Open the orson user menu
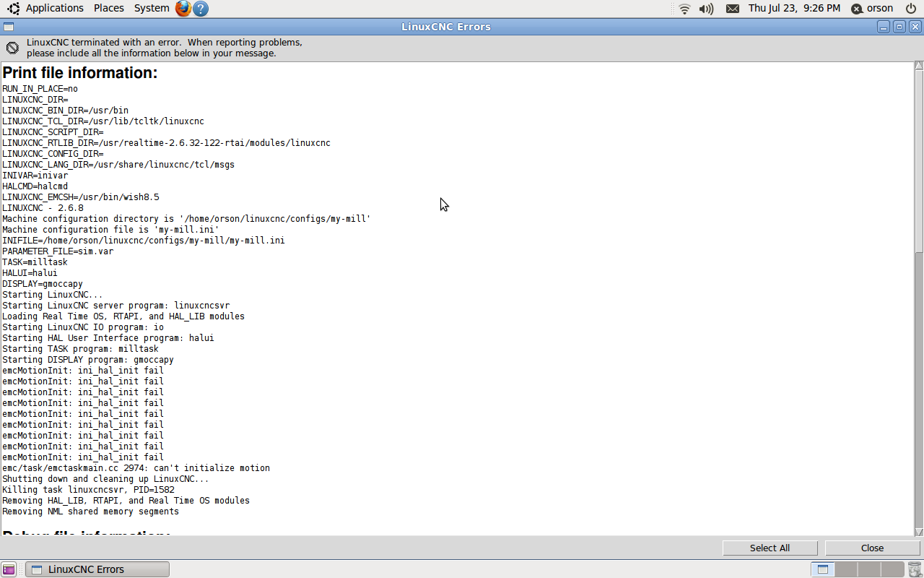Screen dimensions: 924x578 click(872, 9)
